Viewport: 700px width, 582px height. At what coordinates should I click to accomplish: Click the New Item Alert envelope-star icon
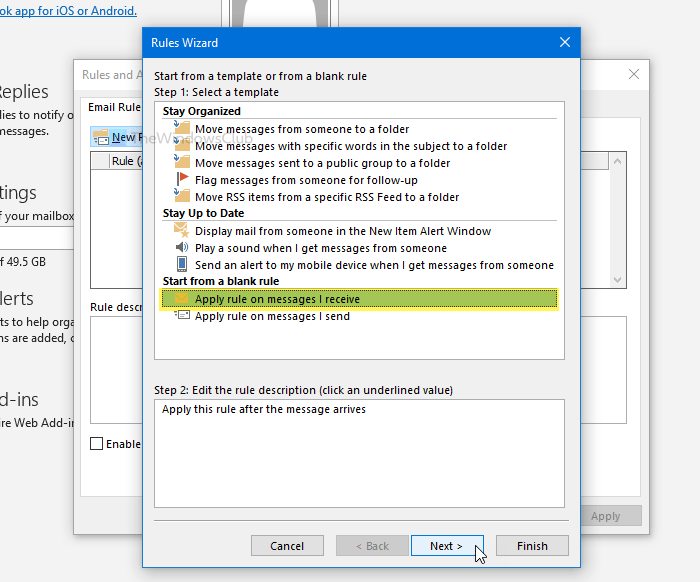click(181, 230)
